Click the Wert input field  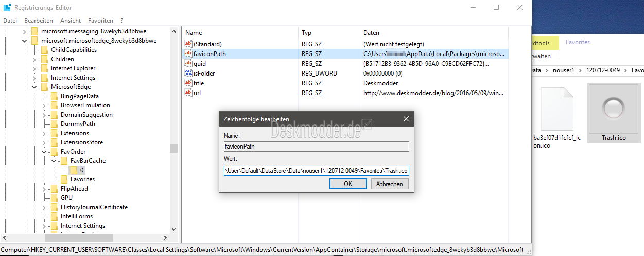click(317, 170)
